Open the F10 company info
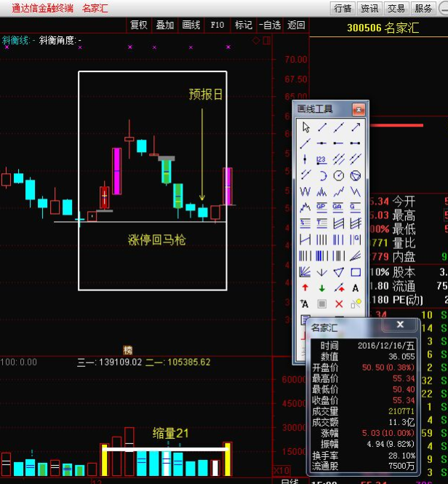The width and height of the screenshot is (448, 484). click(x=217, y=25)
